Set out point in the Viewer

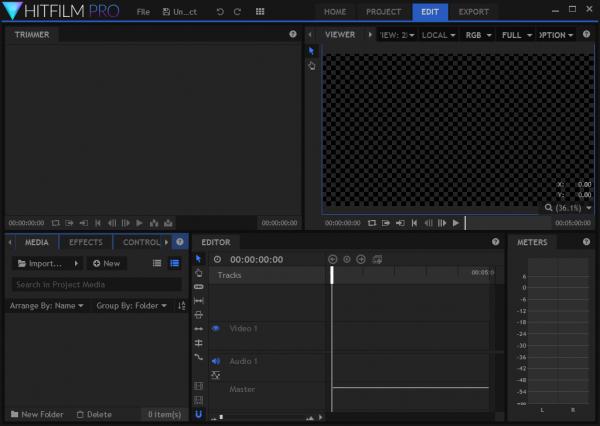(400, 223)
